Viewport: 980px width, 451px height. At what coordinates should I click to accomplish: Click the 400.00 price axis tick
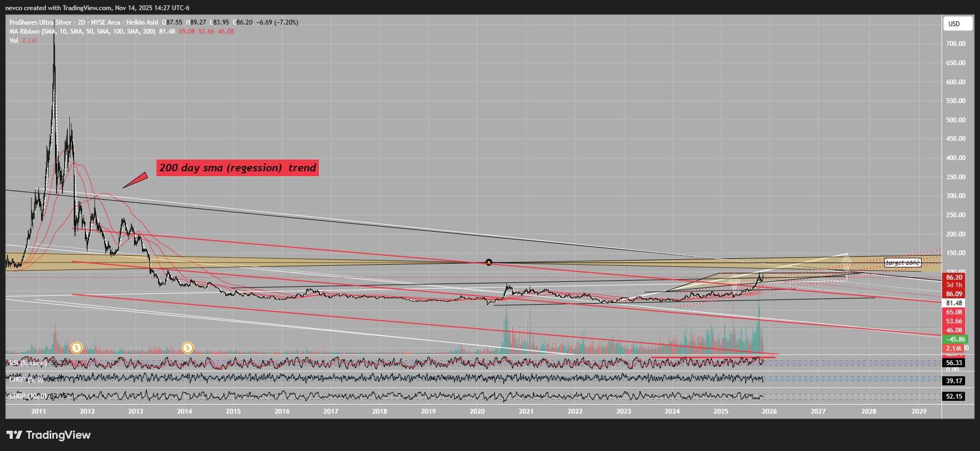click(956, 158)
